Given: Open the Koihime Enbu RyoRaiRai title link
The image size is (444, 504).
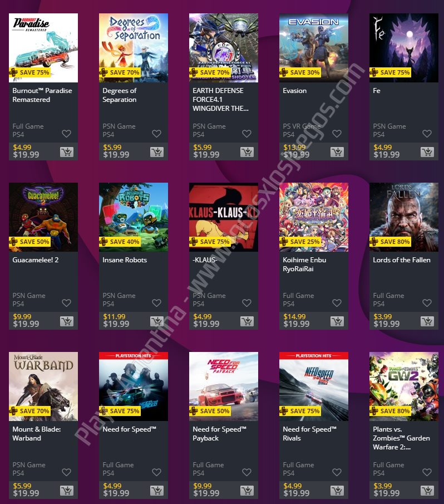Looking at the screenshot, I should [304, 264].
